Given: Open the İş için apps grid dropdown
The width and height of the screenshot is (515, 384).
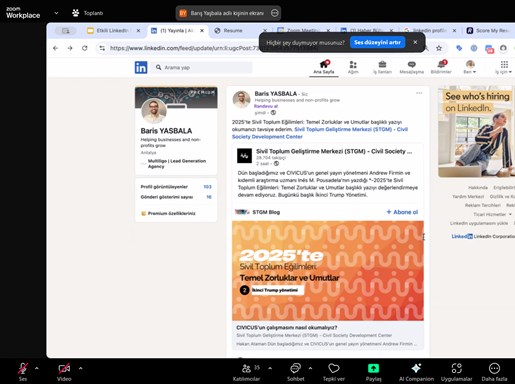Looking at the screenshot, I should tap(504, 67).
